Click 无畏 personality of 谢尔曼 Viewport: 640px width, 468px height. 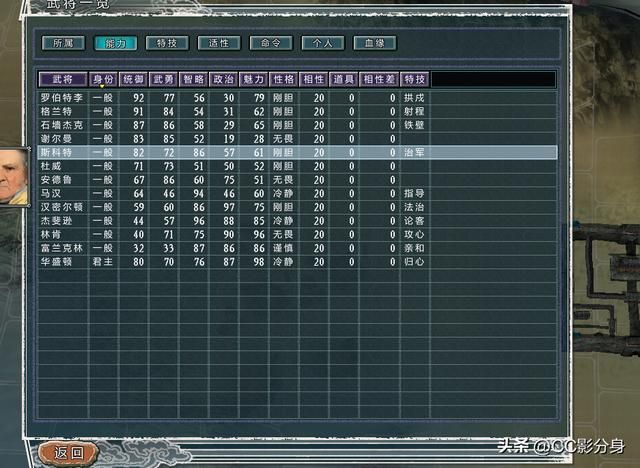283,139
